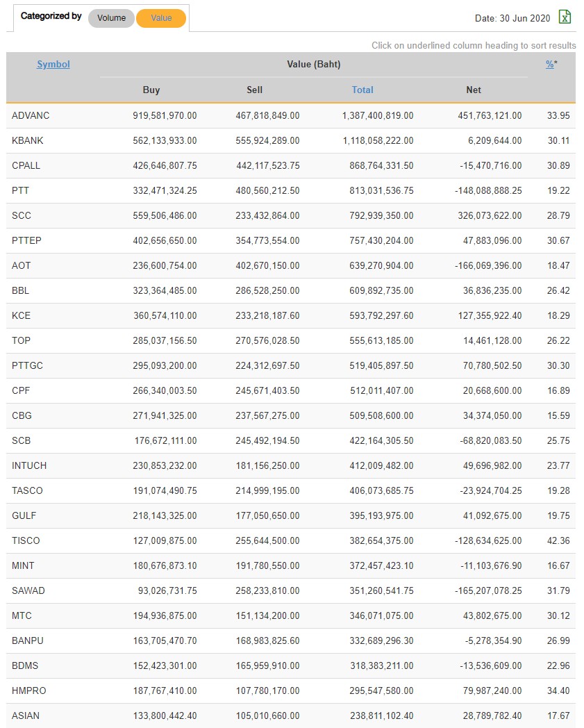Select the KBANK symbol row
Viewport: 584px width, 728px height.
click(28, 140)
